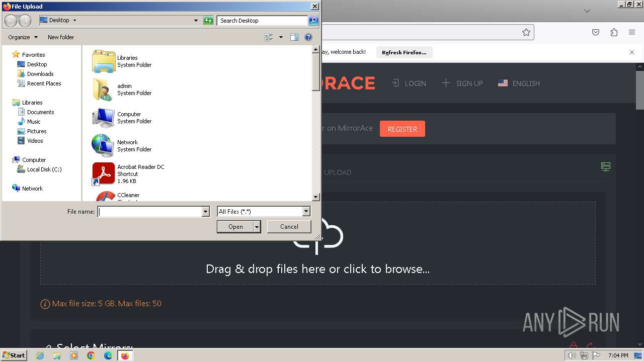This screenshot has width=644, height=362.
Task: Open the Firefox list all tabs dropdown
Action: pyautogui.click(x=587, y=11)
